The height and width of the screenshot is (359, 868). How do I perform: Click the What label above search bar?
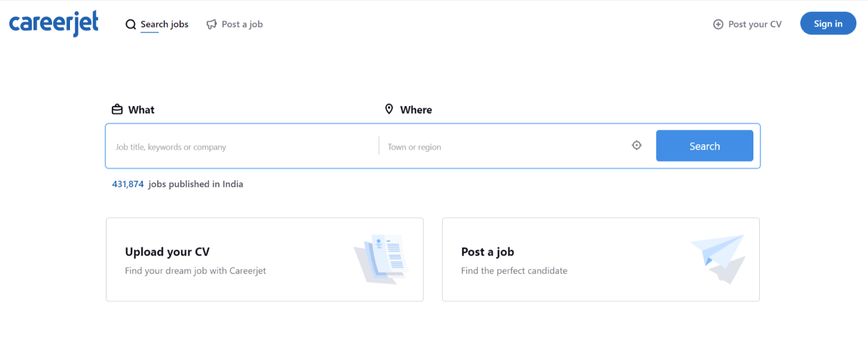coord(141,109)
